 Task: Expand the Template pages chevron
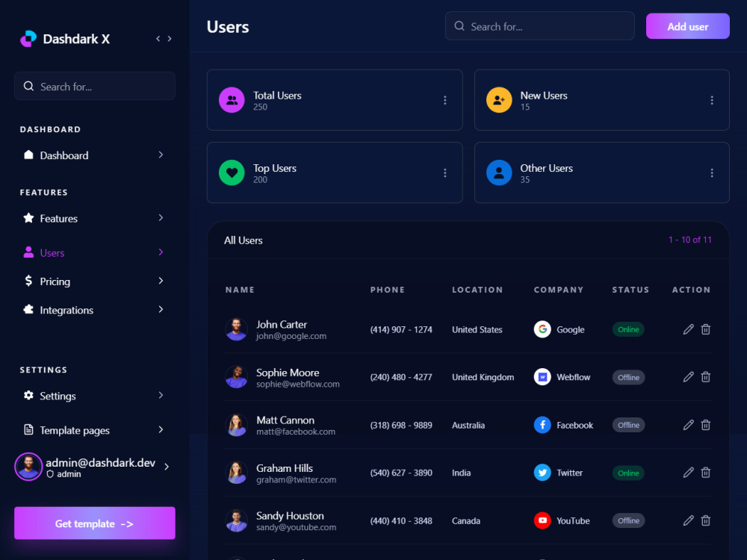161,429
